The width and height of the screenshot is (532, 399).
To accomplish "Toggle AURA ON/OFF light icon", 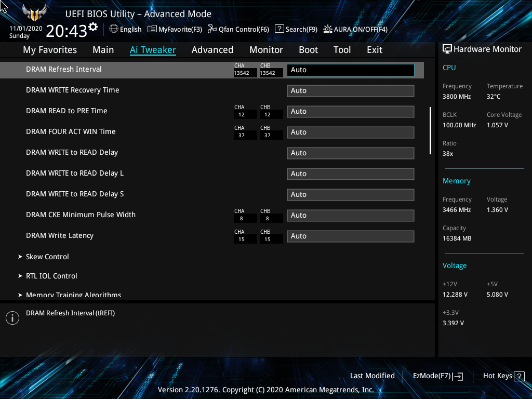I will pos(327,29).
